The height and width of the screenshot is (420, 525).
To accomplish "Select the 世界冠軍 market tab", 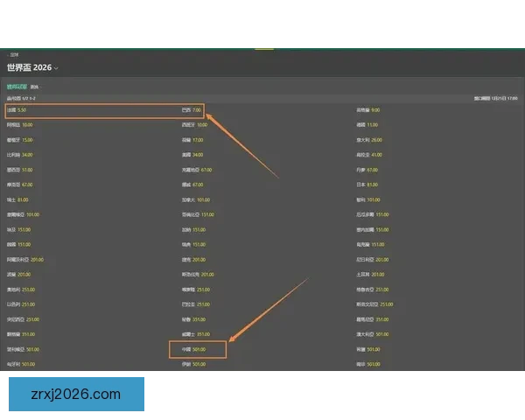I will pos(17,87).
